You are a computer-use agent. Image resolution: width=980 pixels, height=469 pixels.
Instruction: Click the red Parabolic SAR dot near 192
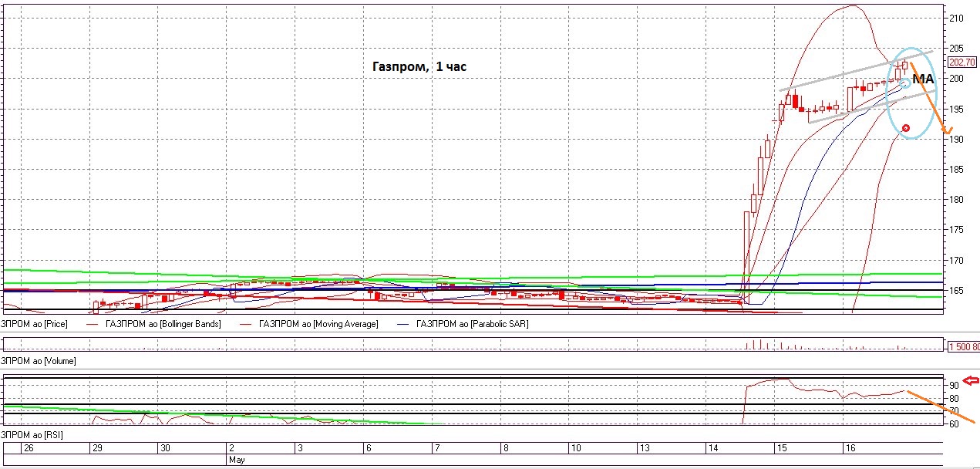pyautogui.click(x=906, y=128)
